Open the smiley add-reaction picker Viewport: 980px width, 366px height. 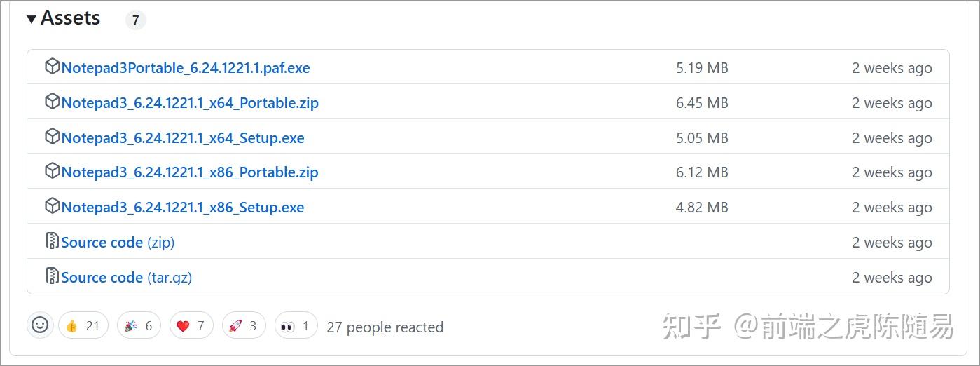click(x=40, y=325)
